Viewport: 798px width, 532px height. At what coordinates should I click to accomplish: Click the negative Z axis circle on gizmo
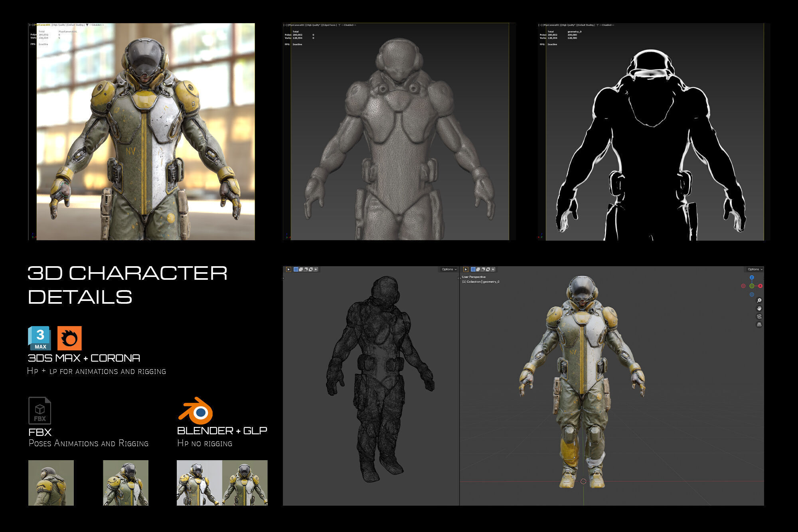coord(752,295)
